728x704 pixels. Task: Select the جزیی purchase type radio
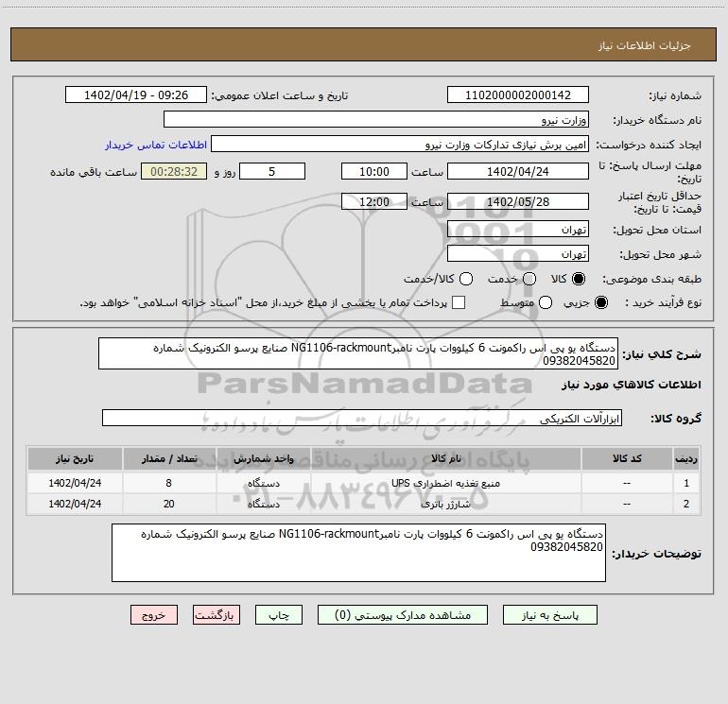pyautogui.click(x=601, y=302)
